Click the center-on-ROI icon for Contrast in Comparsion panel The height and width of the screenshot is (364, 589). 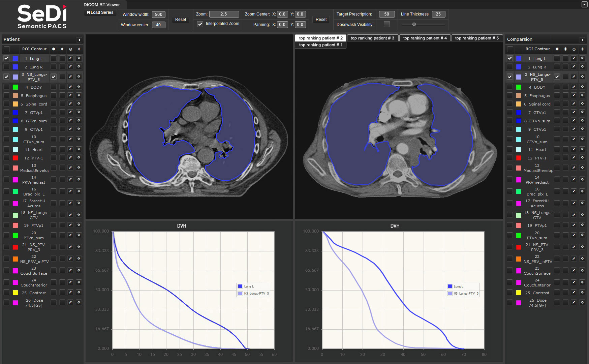[582, 293]
